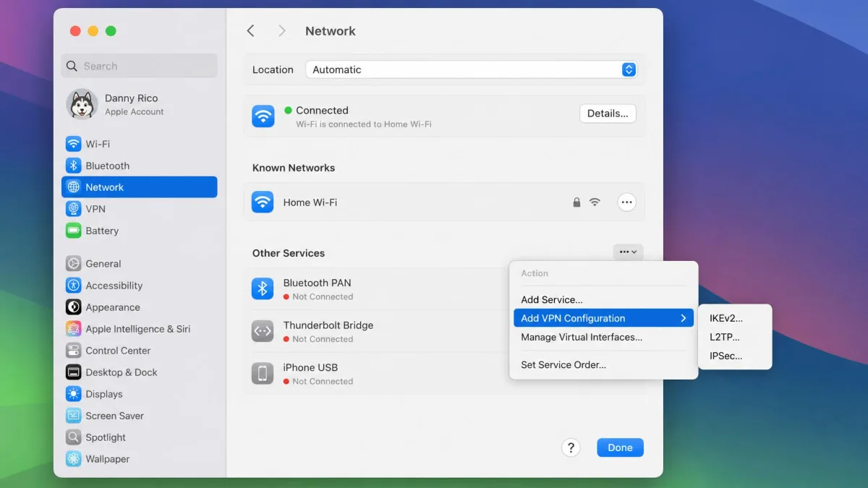Image resolution: width=868 pixels, height=488 pixels.
Task: Open the Home Wi-Fi ellipsis options button
Action: 627,202
